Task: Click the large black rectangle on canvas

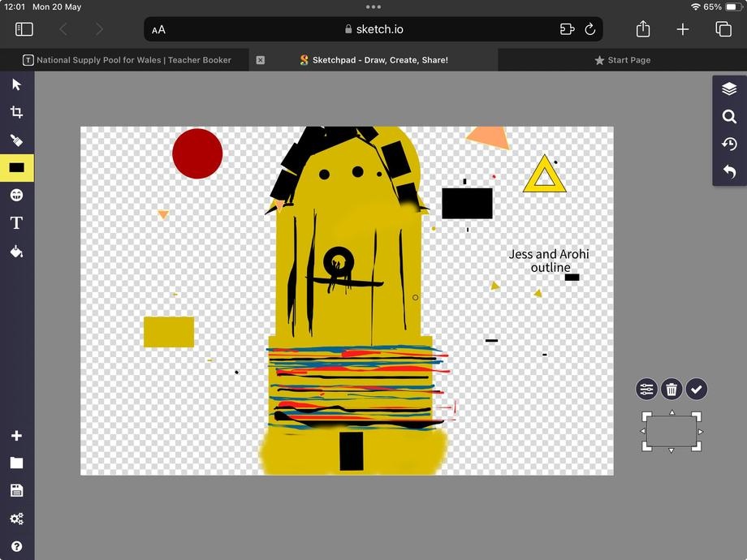Action: [467, 204]
